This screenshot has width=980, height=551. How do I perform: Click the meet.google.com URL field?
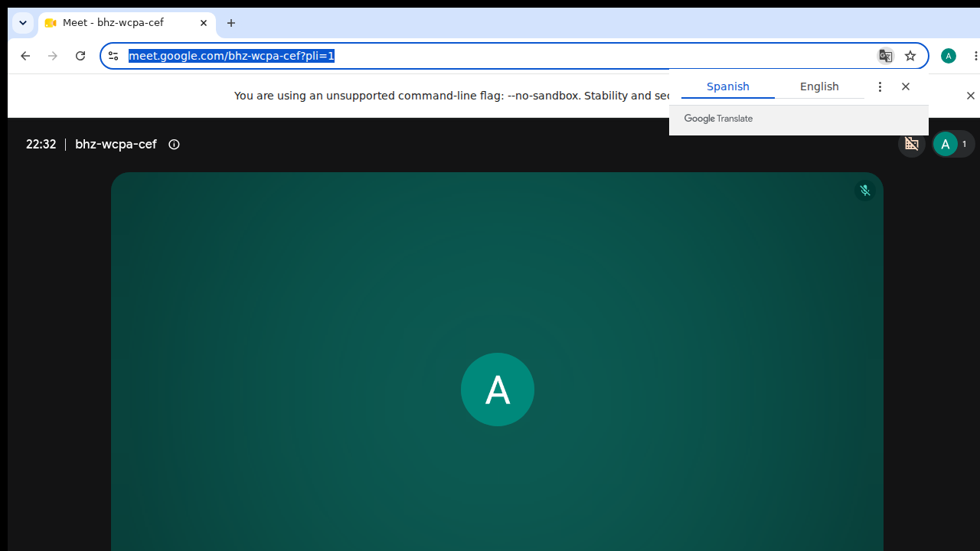coord(498,56)
